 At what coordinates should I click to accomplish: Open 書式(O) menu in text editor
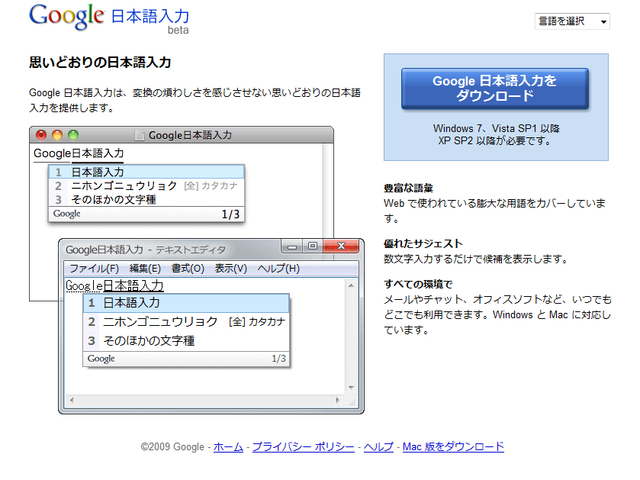coord(188,268)
